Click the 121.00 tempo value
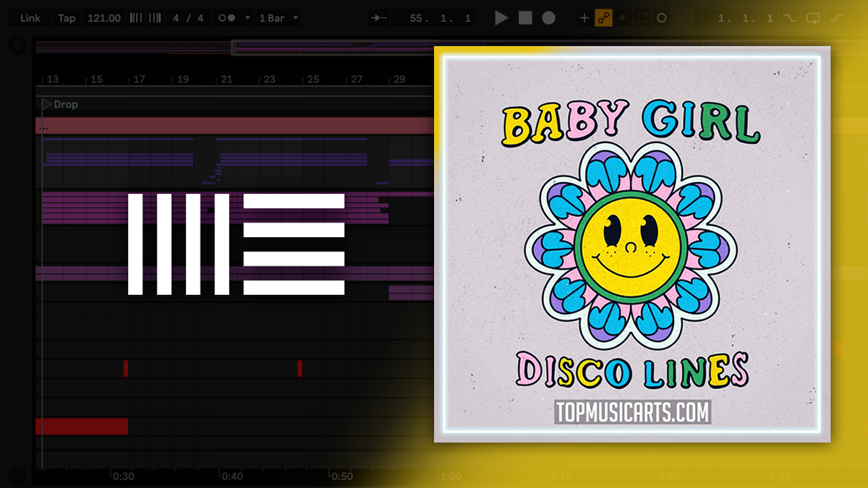Viewport: 868px width, 488px height. click(103, 17)
